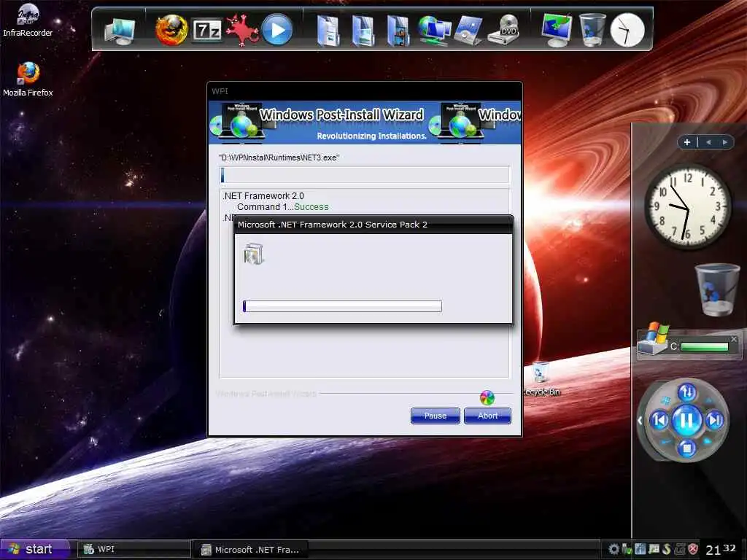Close the C drive meter gadget

click(x=734, y=339)
